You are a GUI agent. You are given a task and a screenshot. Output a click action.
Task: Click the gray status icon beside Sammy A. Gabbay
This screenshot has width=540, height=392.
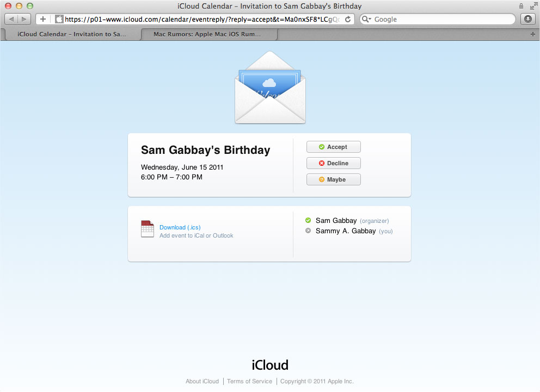pos(308,231)
